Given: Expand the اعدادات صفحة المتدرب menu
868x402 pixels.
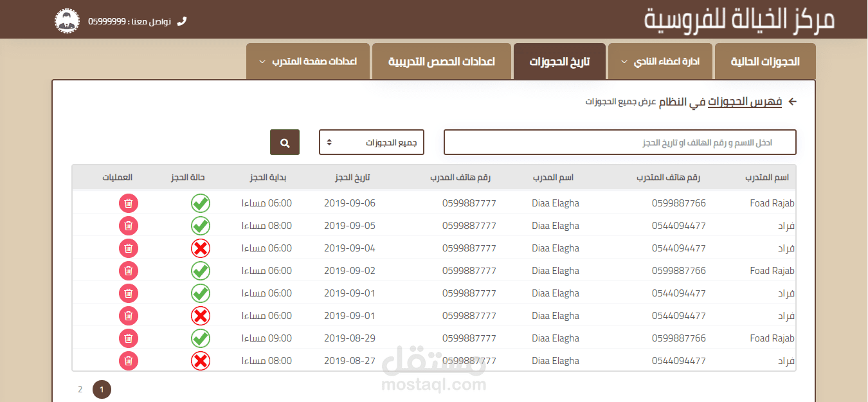Looking at the screenshot, I should pos(308,61).
